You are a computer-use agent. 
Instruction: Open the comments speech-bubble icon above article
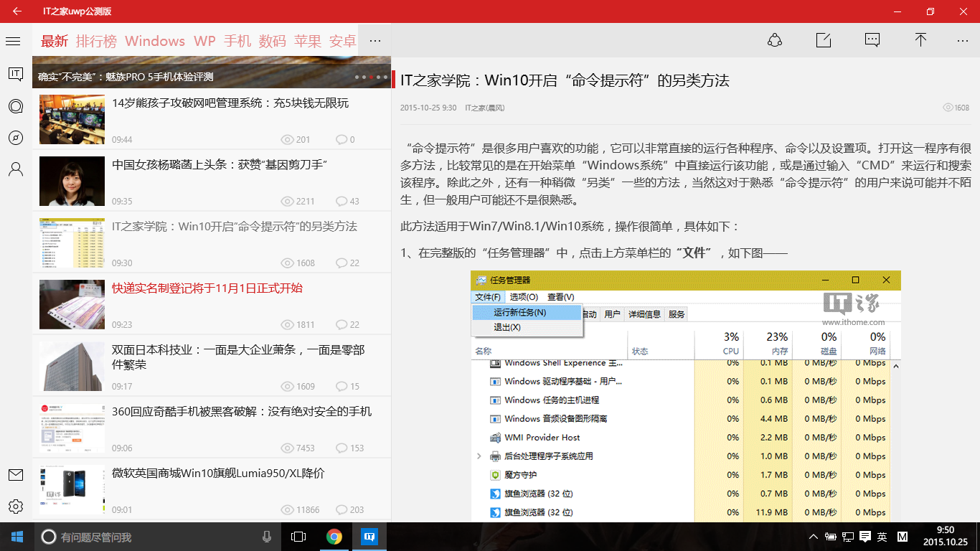(x=872, y=40)
